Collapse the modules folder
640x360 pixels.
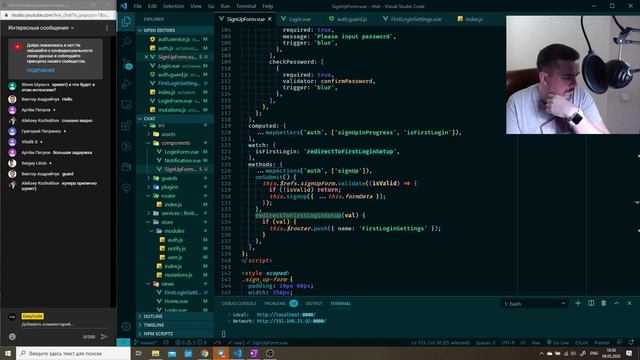point(174,231)
